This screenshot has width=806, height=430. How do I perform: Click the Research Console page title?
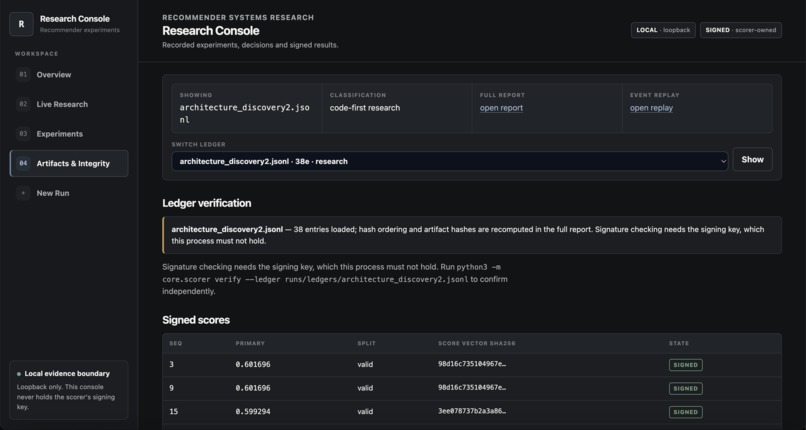pyautogui.click(x=211, y=31)
